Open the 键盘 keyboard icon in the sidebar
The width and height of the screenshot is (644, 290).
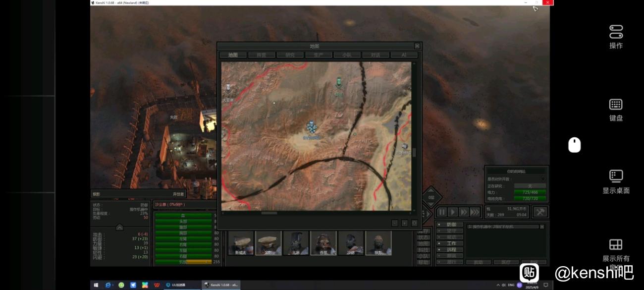tap(616, 105)
